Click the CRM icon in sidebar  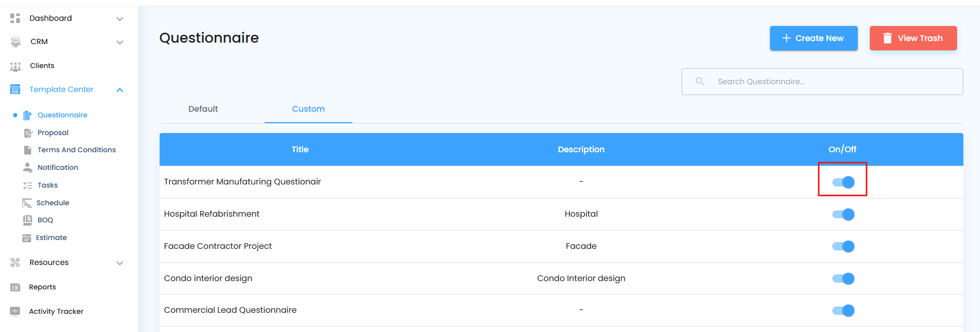(x=16, y=42)
